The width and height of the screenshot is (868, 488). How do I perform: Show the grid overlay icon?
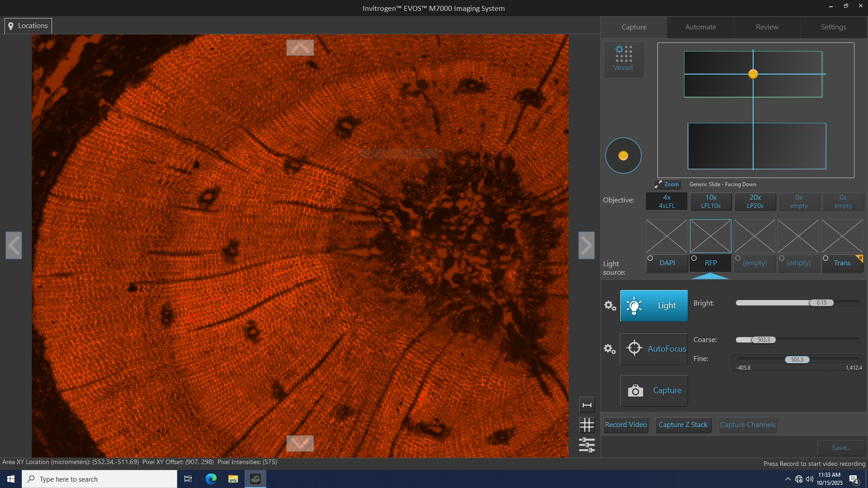[x=587, y=425]
